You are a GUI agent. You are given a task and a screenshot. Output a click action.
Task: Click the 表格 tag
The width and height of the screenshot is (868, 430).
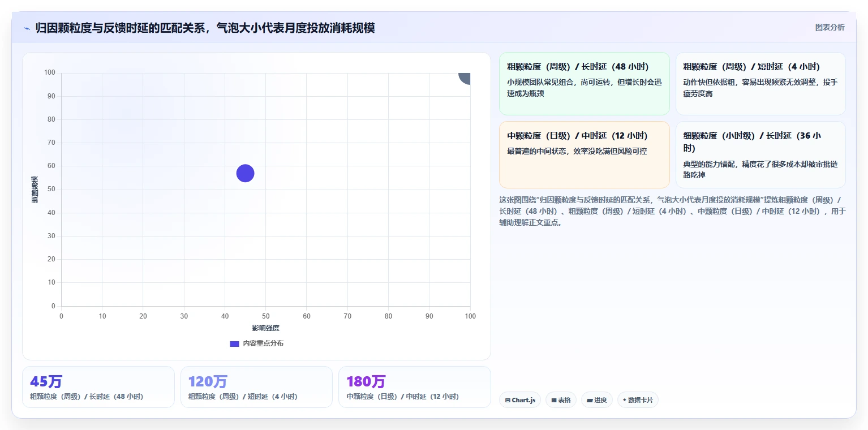(561, 400)
